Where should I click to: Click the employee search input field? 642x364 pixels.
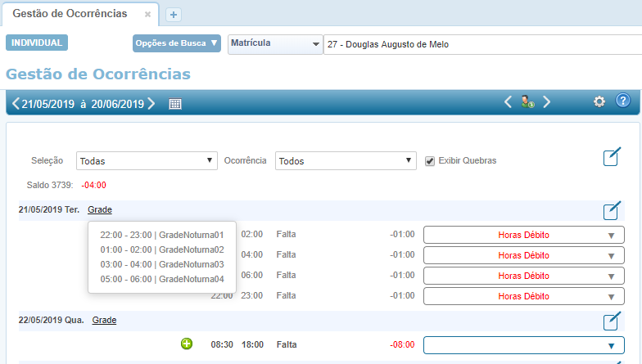[x=481, y=44]
